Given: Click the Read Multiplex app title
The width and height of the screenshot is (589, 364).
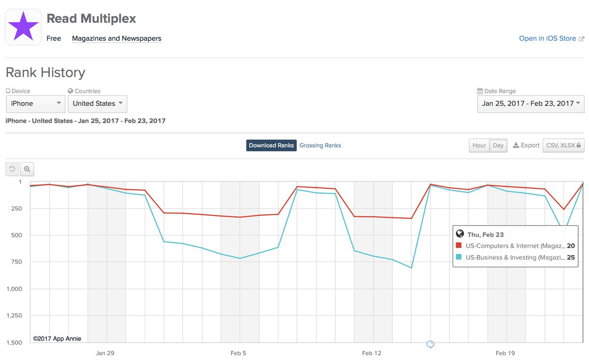Looking at the screenshot, I should 91,19.
